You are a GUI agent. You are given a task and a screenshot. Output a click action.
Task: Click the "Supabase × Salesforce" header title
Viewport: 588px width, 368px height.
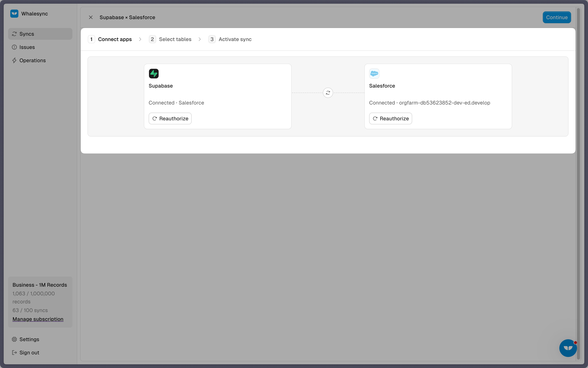coord(127,17)
